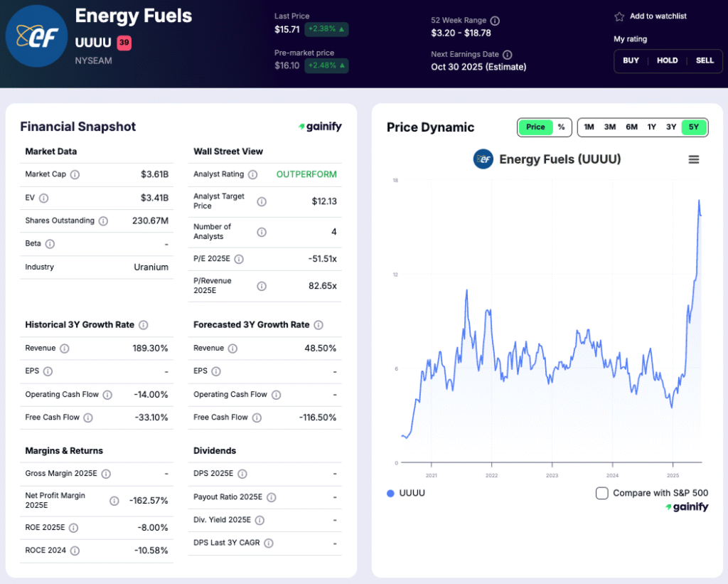Image resolution: width=728 pixels, height=584 pixels.
Task: Click info icon beside Next Earnings Date
Action: click(507, 55)
